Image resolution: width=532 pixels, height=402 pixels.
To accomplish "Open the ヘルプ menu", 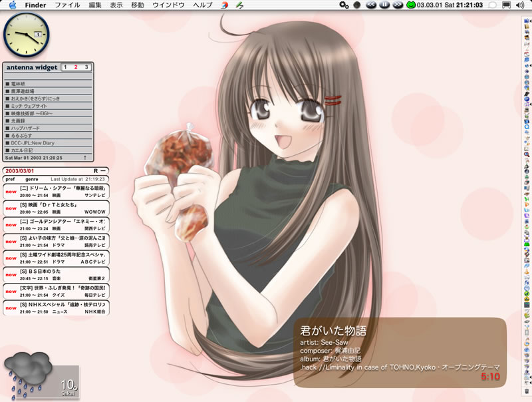I will pyautogui.click(x=203, y=5).
